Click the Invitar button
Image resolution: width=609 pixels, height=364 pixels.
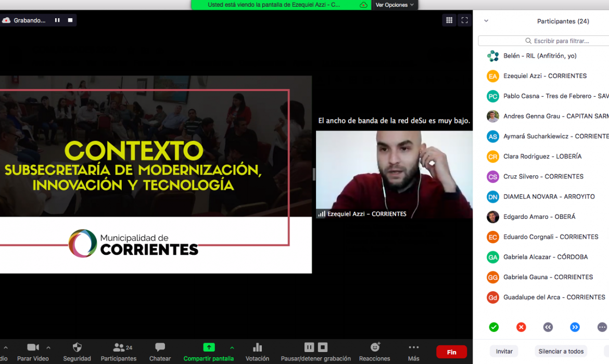tap(504, 351)
